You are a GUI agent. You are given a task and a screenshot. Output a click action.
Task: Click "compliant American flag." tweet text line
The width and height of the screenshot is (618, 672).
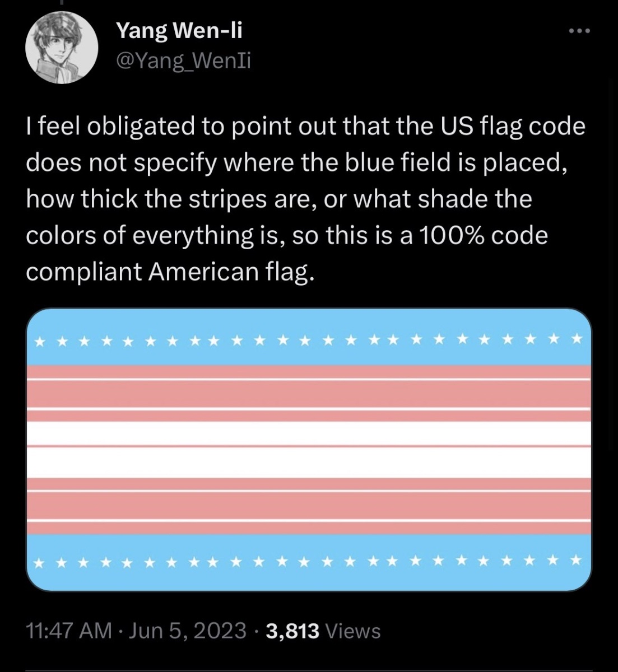(168, 272)
